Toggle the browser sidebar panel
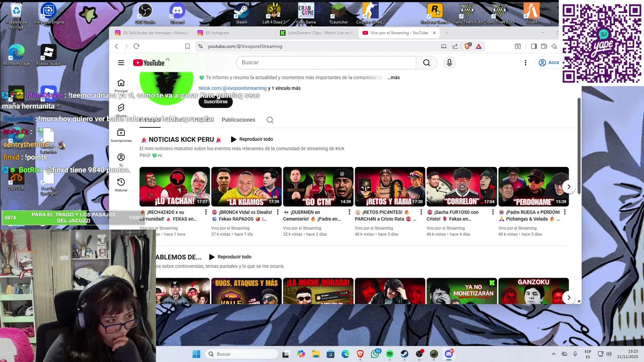The height and width of the screenshot is (362, 644). [x=534, y=46]
